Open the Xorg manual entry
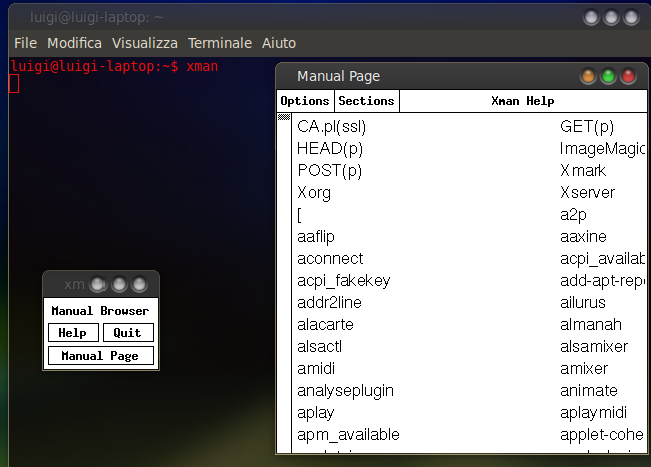 pyautogui.click(x=314, y=193)
